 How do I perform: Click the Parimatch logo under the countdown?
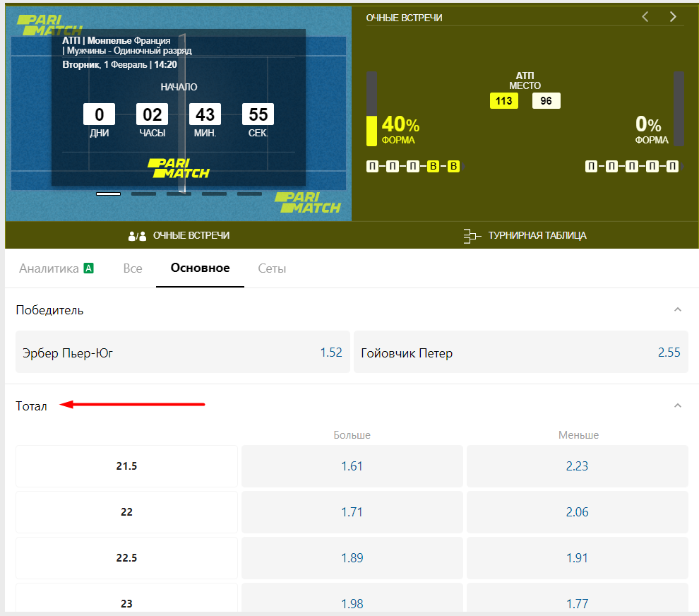(179, 168)
